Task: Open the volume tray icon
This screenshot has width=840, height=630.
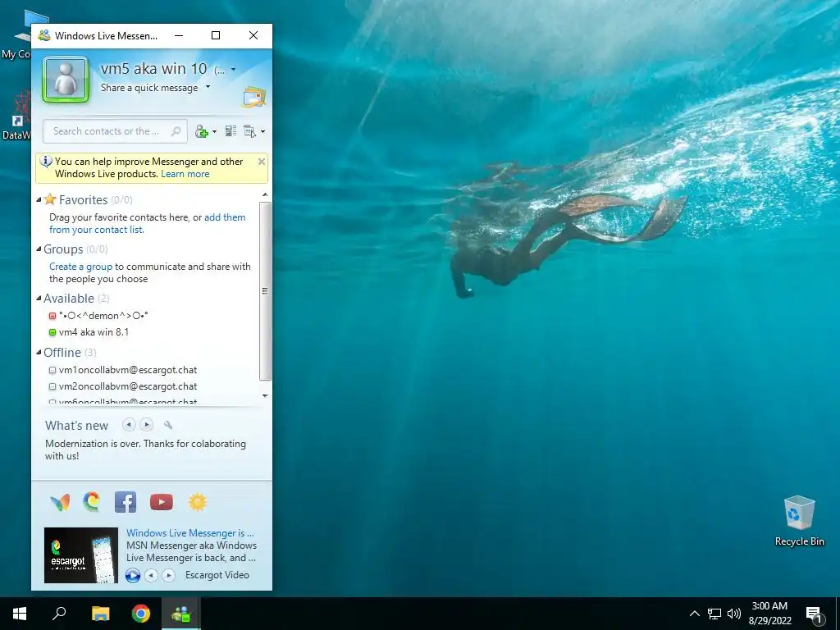Action: pyautogui.click(x=734, y=614)
